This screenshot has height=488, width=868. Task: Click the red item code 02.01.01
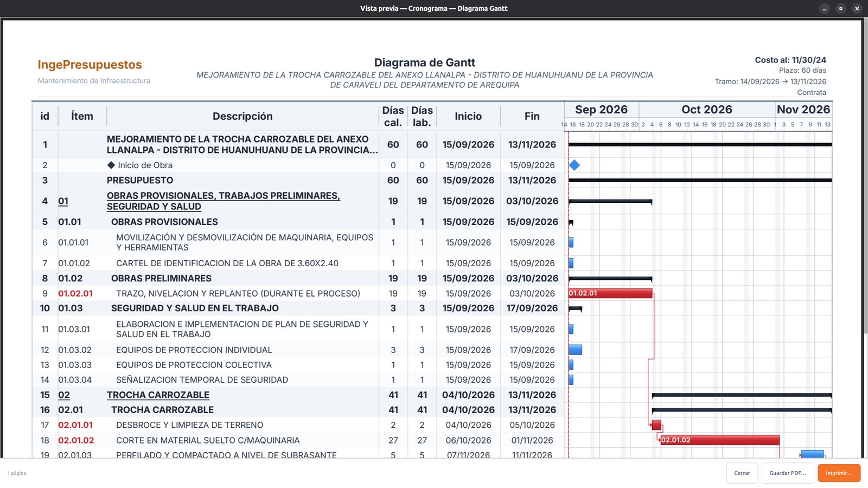[75, 425]
